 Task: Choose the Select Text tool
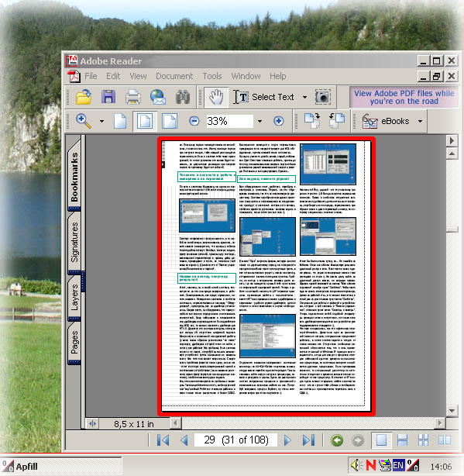(x=264, y=97)
